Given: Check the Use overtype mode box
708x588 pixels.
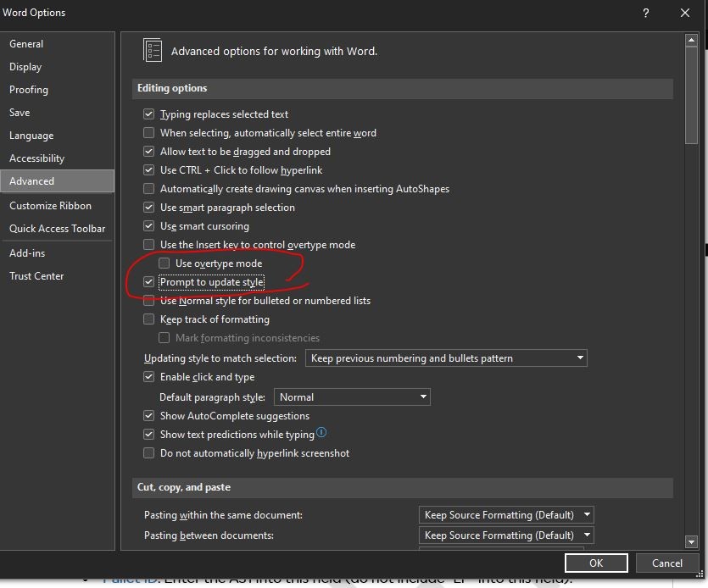Looking at the screenshot, I should click(164, 263).
